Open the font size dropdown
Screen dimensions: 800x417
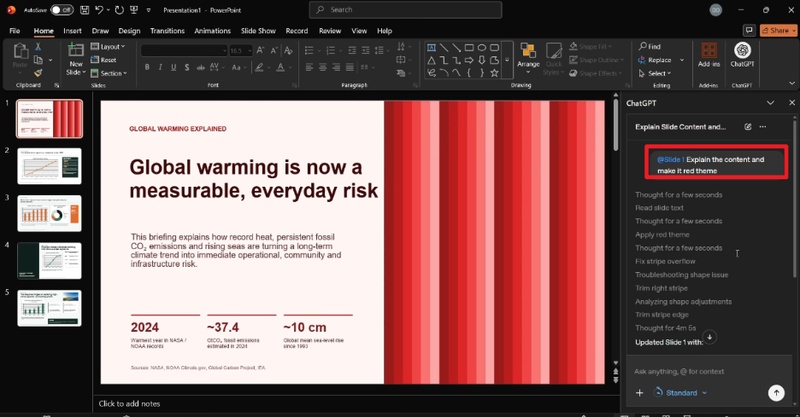[249, 51]
